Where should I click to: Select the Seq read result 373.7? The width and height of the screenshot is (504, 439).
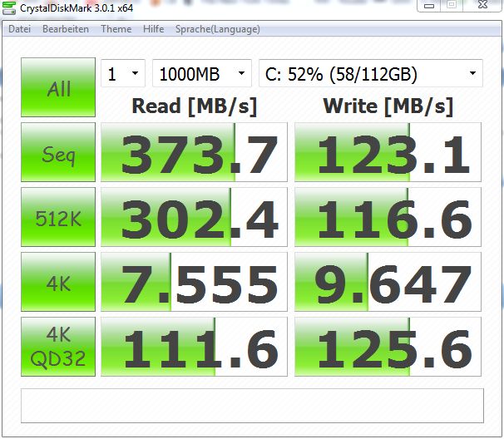194,152
